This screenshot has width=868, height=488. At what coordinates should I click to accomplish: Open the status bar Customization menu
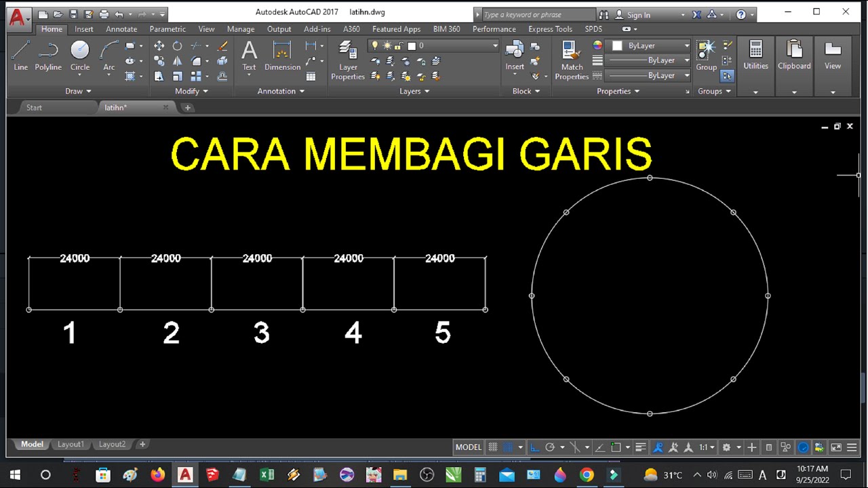point(852,447)
